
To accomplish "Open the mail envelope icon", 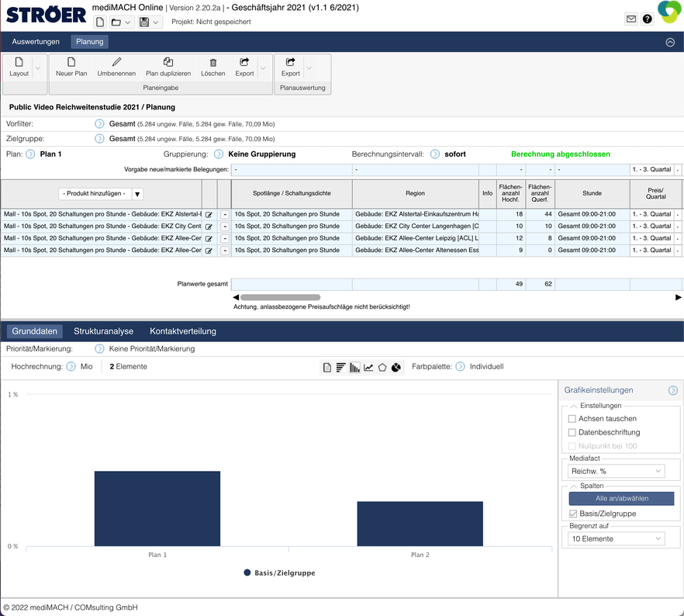I will point(631,19).
